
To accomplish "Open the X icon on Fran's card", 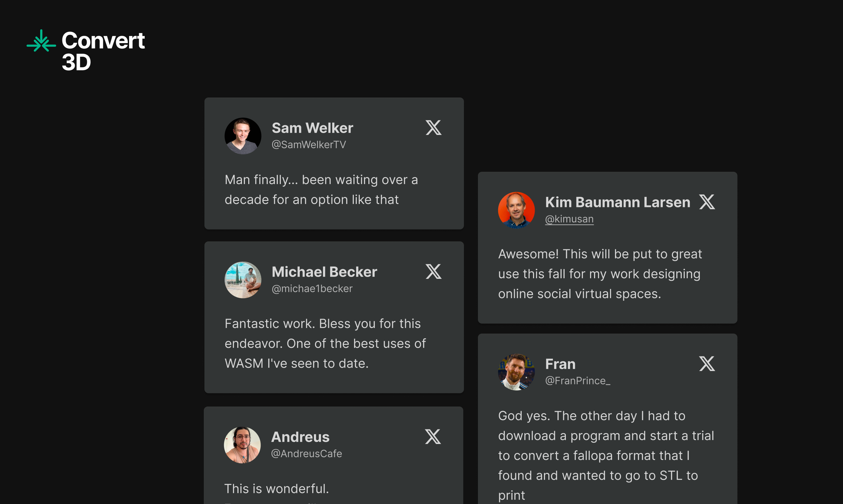I will pyautogui.click(x=707, y=364).
